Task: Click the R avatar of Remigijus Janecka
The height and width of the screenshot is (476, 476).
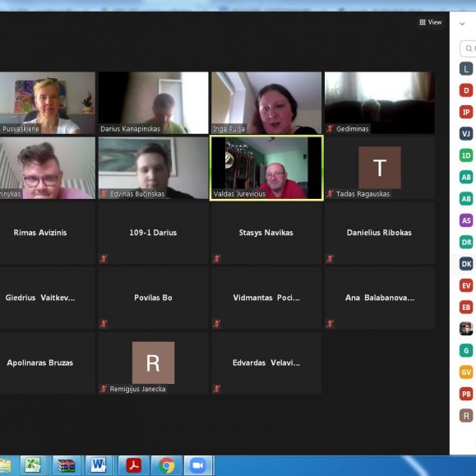Action: [153, 363]
